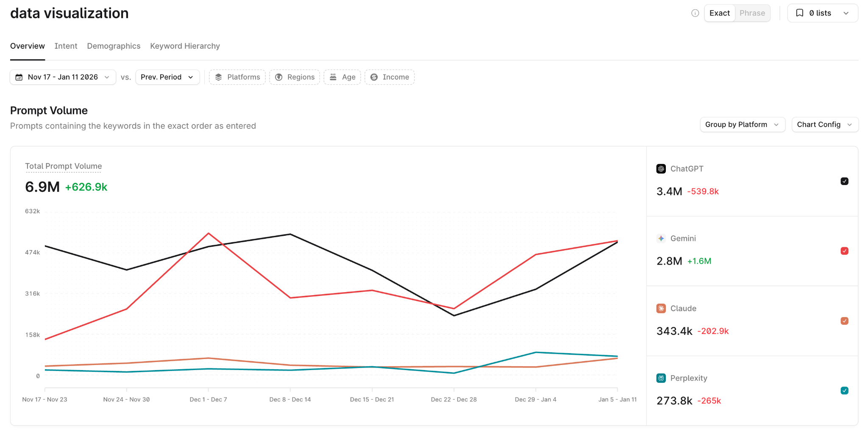The image size is (868, 434).
Task: Uncheck the Gemini series checkbox
Action: click(x=844, y=251)
